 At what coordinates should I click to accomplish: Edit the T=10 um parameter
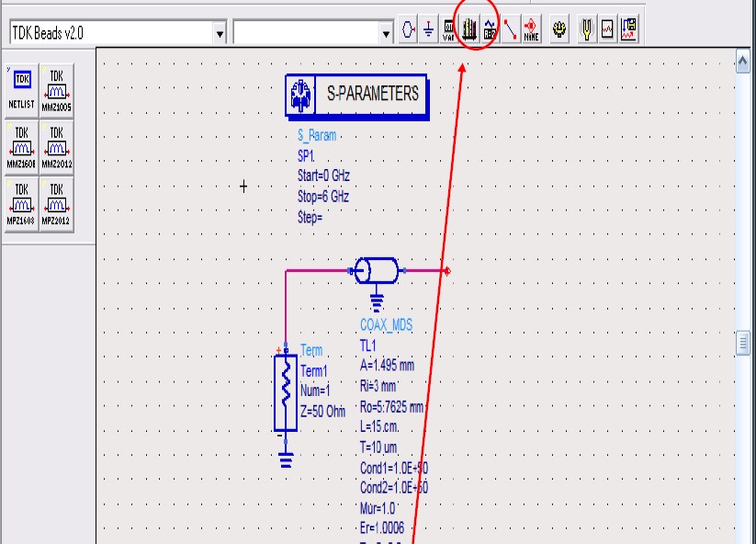378,448
